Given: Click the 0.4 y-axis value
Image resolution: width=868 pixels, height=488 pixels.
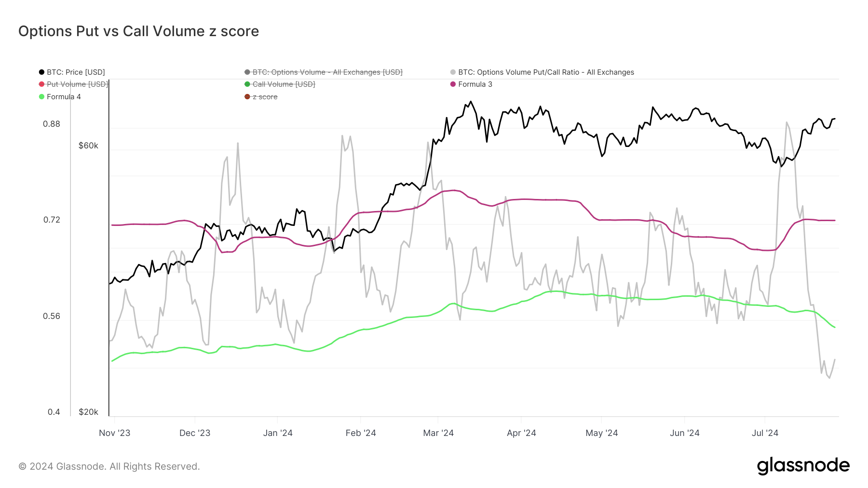Looking at the screenshot, I should [x=54, y=412].
